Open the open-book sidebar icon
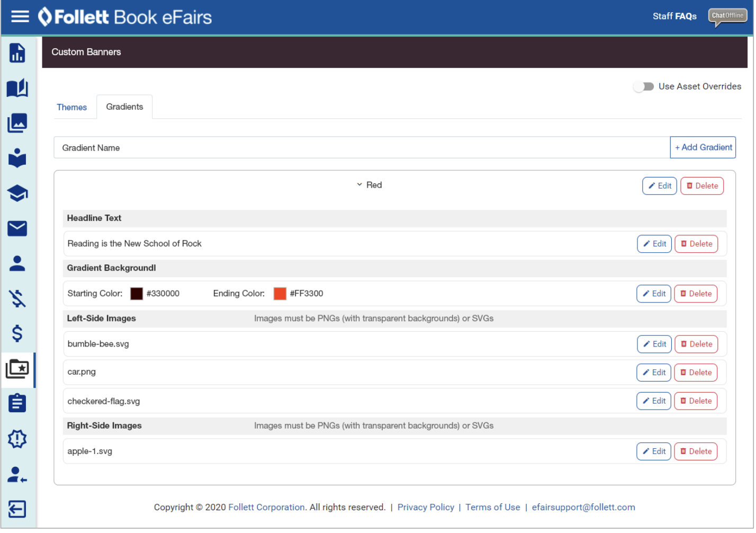The width and height of the screenshot is (756, 533). click(x=17, y=88)
